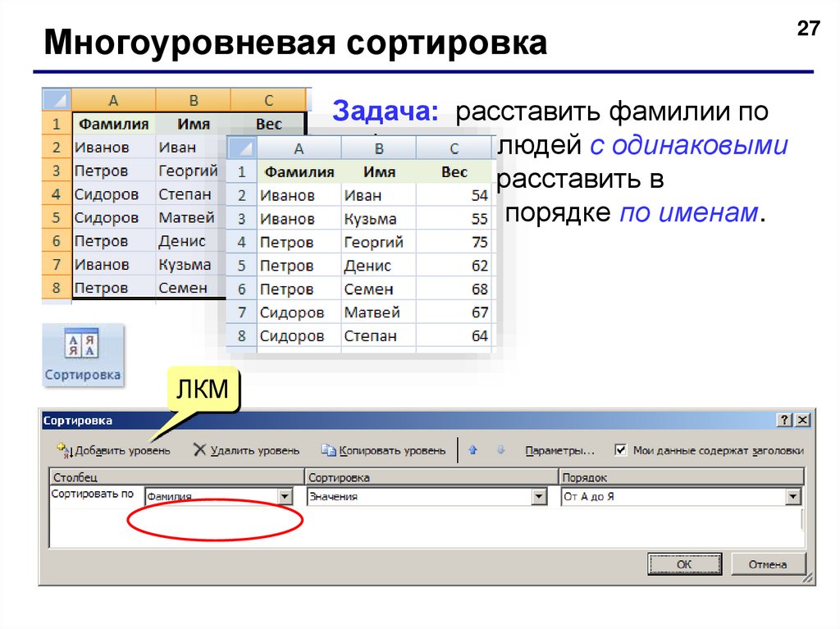Confirm sorting with OK button
The image size is (840, 629).
click(685, 564)
